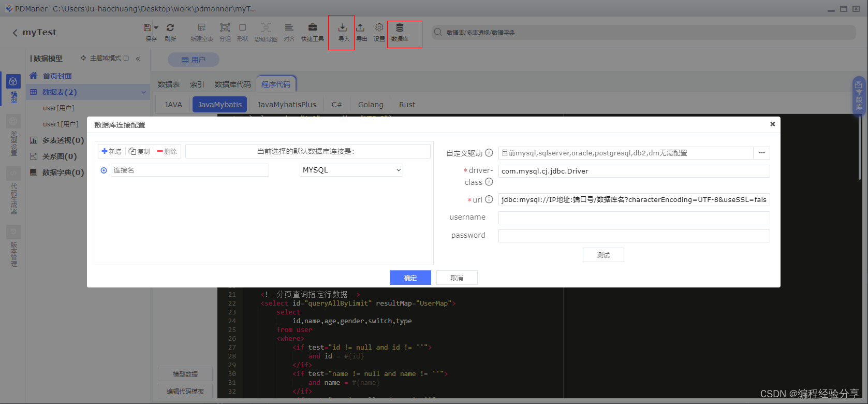
Task: Open 关系图(0) tree item
Action: (59, 156)
